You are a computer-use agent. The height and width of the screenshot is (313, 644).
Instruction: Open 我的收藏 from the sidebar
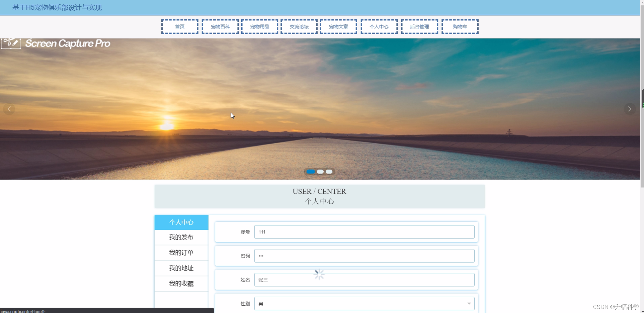tap(181, 283)
